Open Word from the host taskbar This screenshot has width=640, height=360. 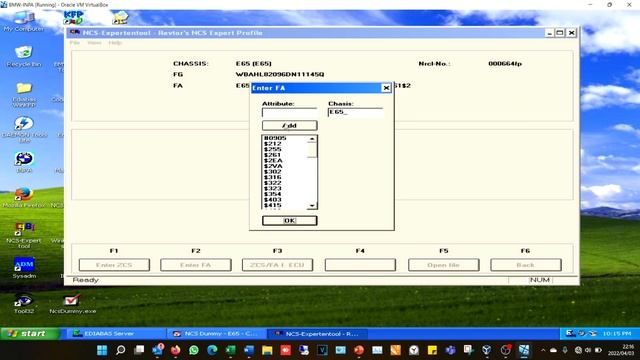249,350
